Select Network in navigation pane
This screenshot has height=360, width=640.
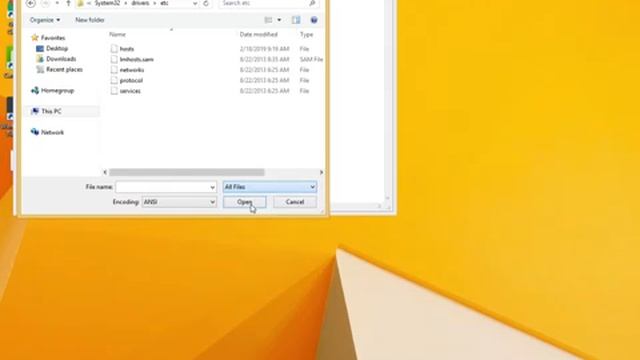point(53,132)
